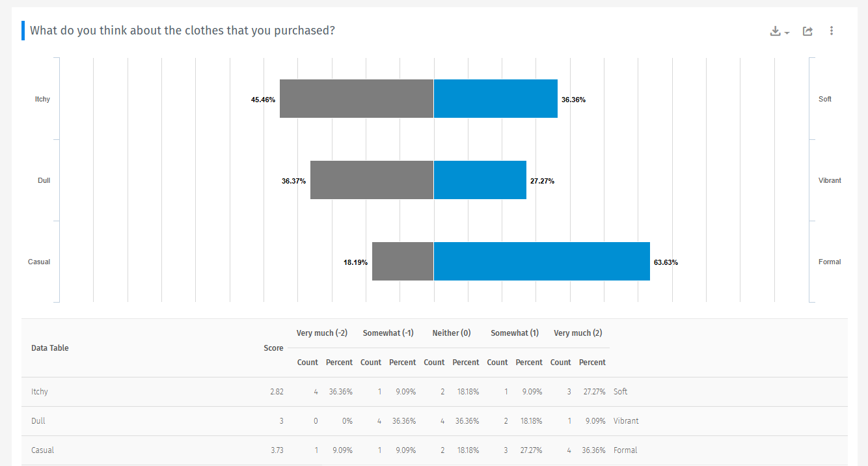Click the Neither (0) column header
Screen dimensions: 868x466
451,333
